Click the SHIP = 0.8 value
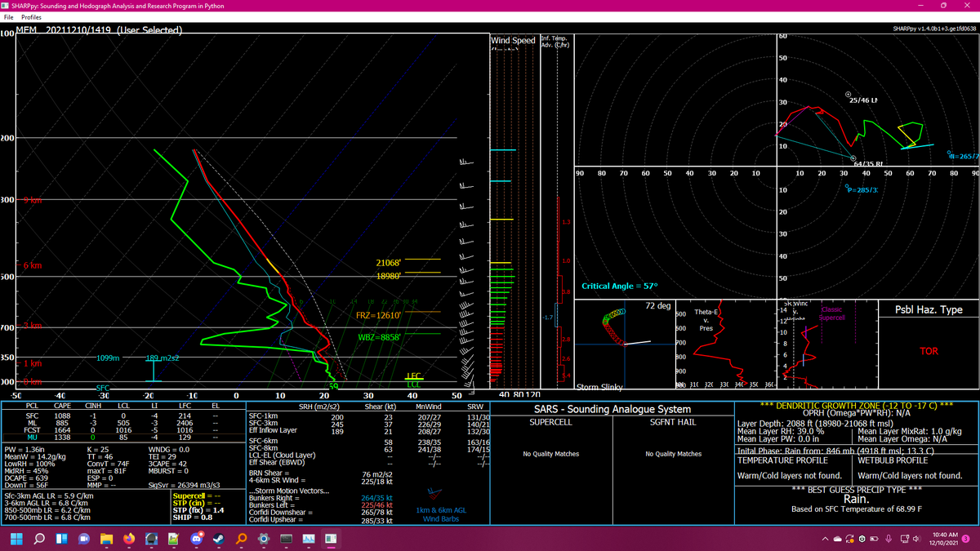The height and width of the screenshot is (551, 980). point(193,517)
